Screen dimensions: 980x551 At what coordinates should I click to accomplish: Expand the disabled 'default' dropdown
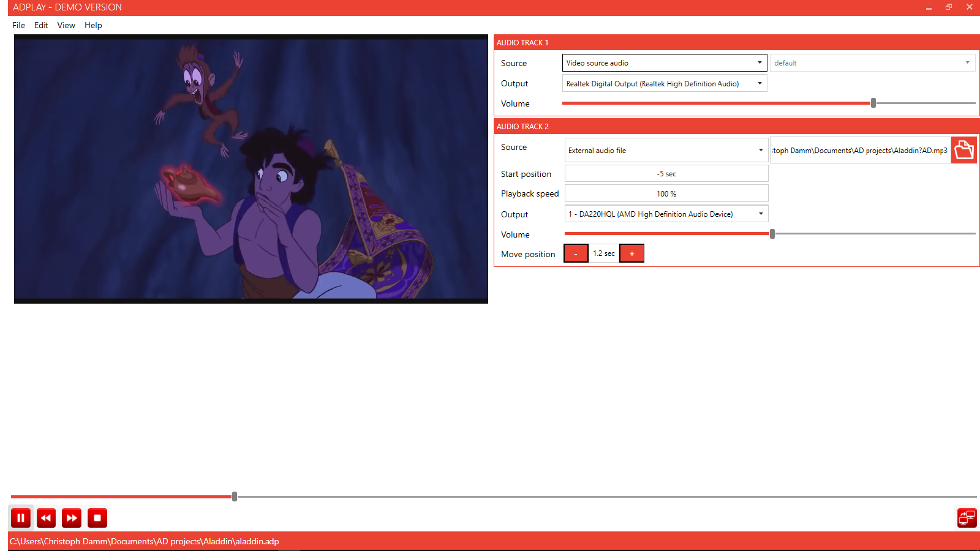872,63
